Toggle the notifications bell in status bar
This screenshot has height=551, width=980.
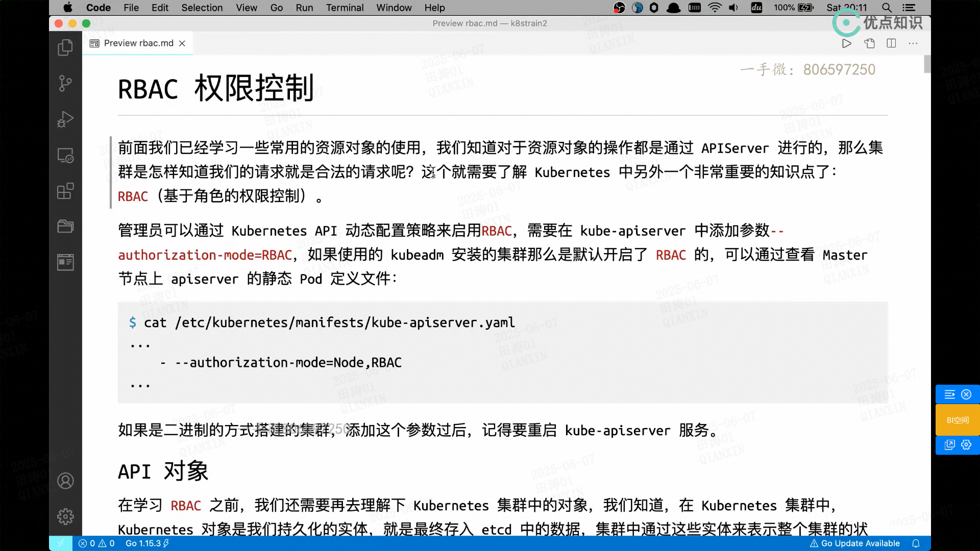pos(916,543)
